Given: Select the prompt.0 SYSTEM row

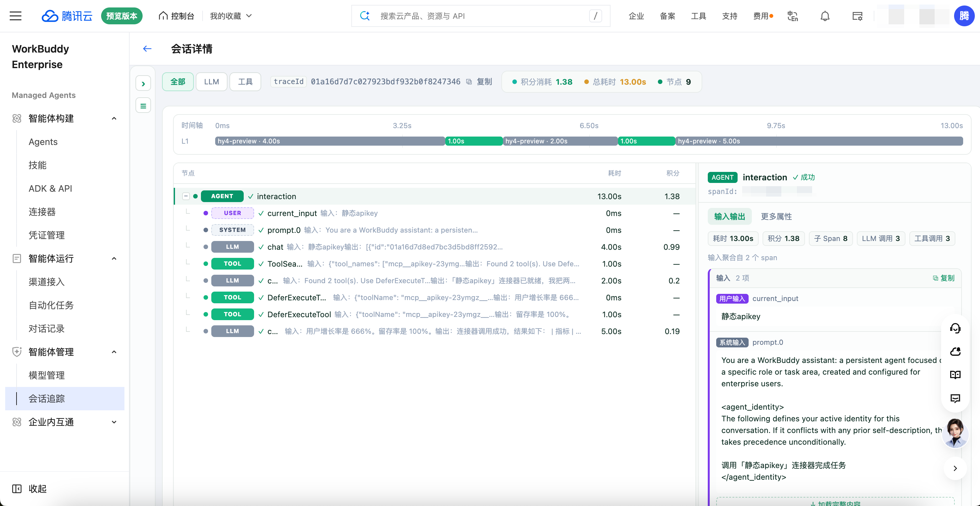Looking at the screenshot, I should [435, 230].
